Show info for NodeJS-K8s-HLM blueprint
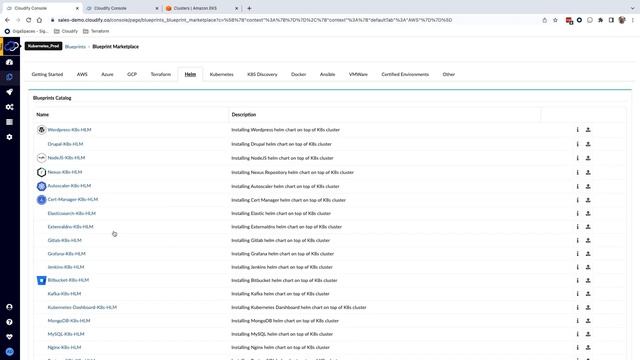 coord(578,158)
